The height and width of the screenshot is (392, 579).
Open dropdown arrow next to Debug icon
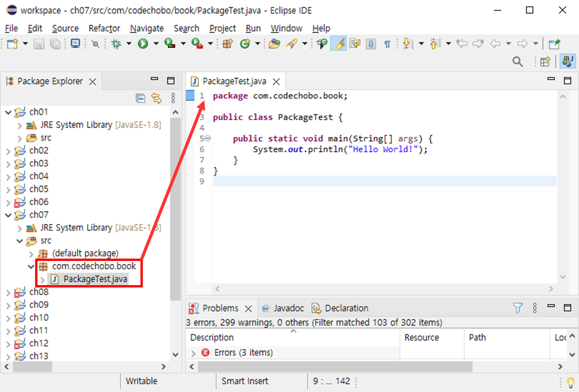coord(129,44)
